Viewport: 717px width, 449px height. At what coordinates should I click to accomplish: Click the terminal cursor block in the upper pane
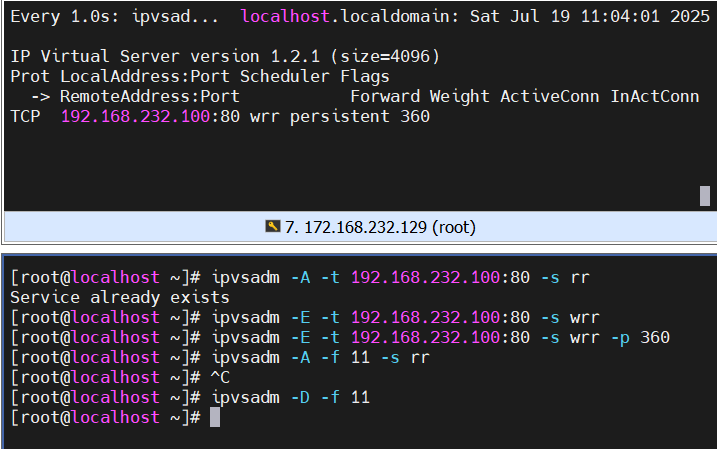coord(705,196)
